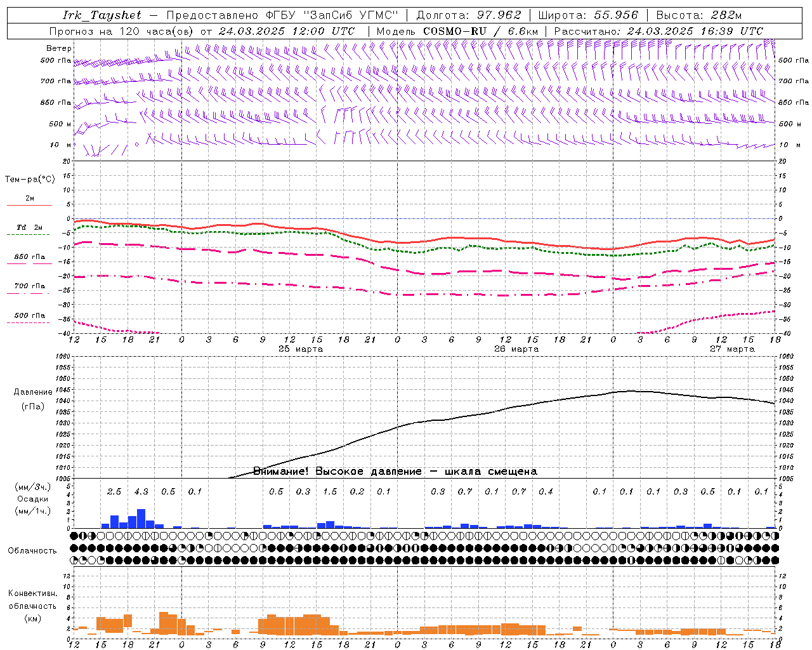Click the "25 марта" date label
The height and width of the screenshot is (650, 812).
301,349
